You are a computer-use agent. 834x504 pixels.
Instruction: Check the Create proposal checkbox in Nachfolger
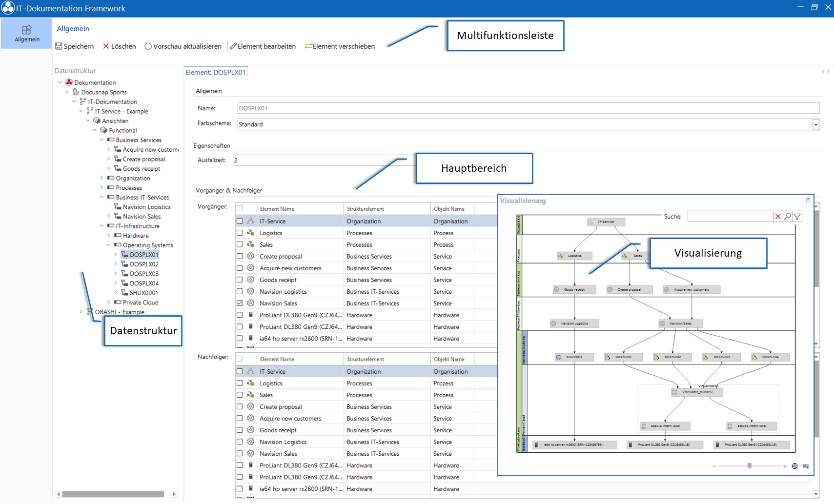240,406
